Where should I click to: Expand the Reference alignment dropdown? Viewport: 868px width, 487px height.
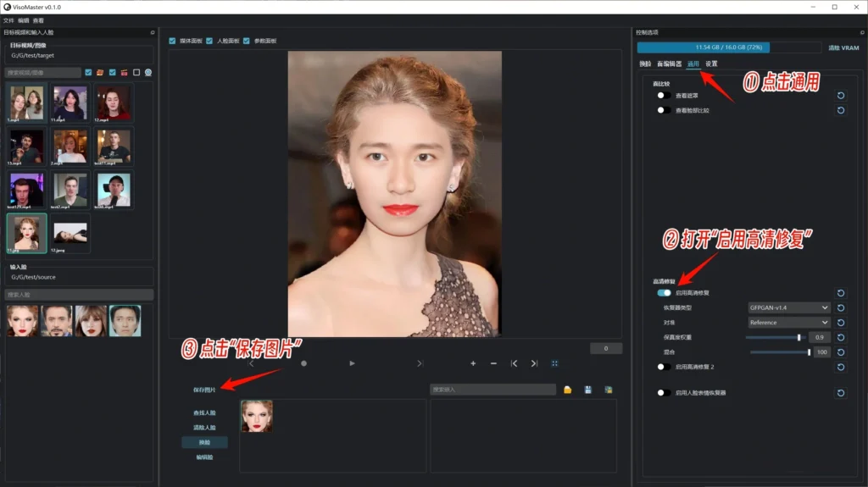coord(788,323)
